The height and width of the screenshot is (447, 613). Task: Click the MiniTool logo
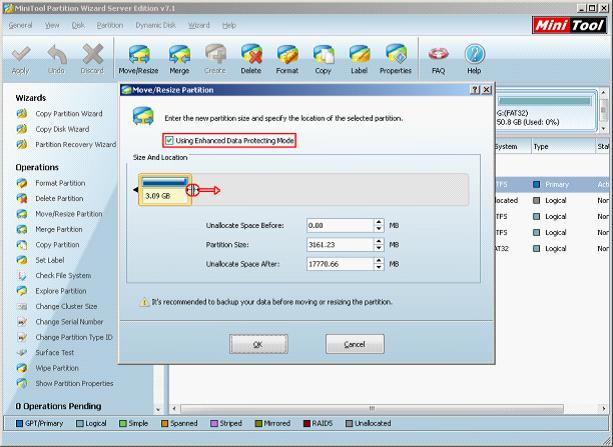pyautogui.click(x=569, y=25)
